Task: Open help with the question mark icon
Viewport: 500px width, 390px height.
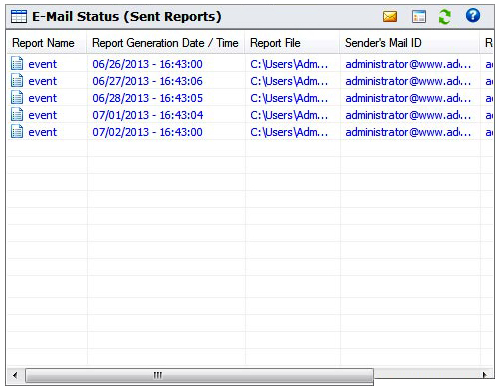Action: [x=473, y=15]
